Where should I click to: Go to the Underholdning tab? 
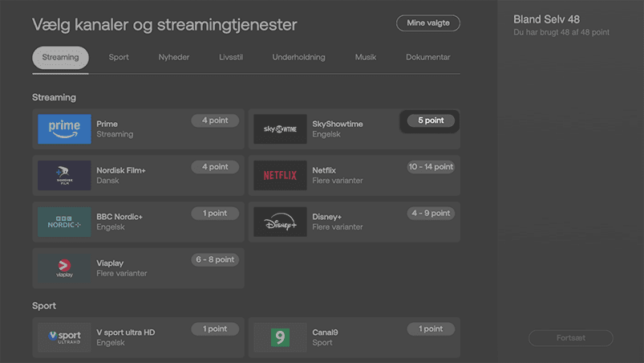[x=298, y=58]
